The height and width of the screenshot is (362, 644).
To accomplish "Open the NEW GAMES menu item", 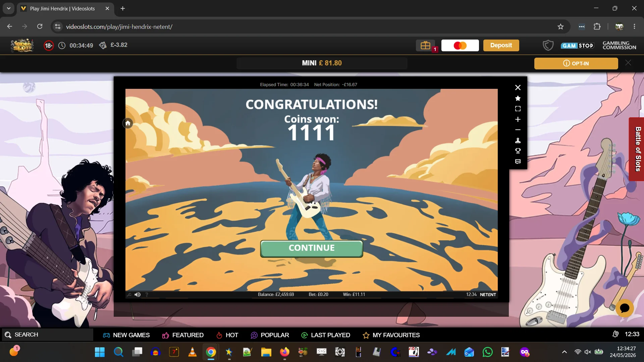I will click(x=126, y=335).
